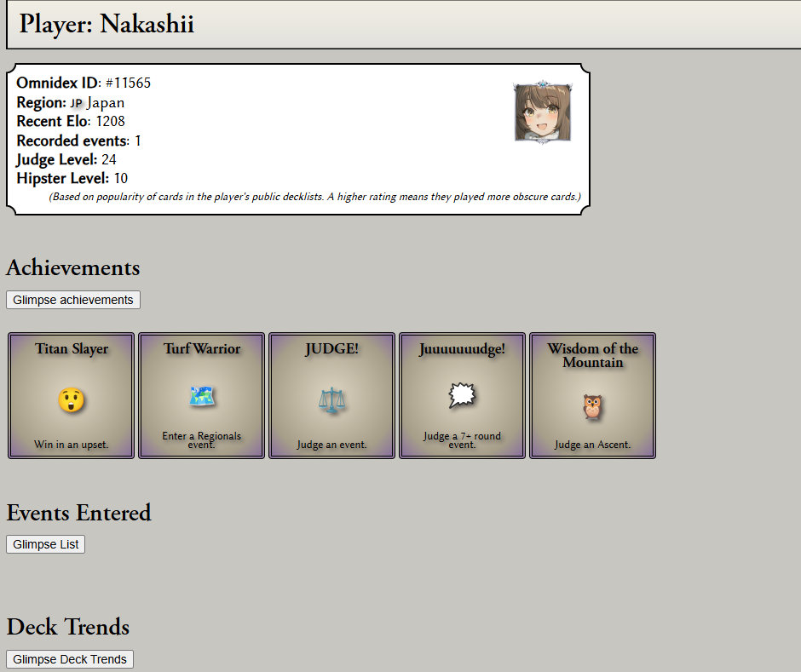Click the Events Entered section heading
The width and height of the screenshot is (801, 672).
point(78,513)
